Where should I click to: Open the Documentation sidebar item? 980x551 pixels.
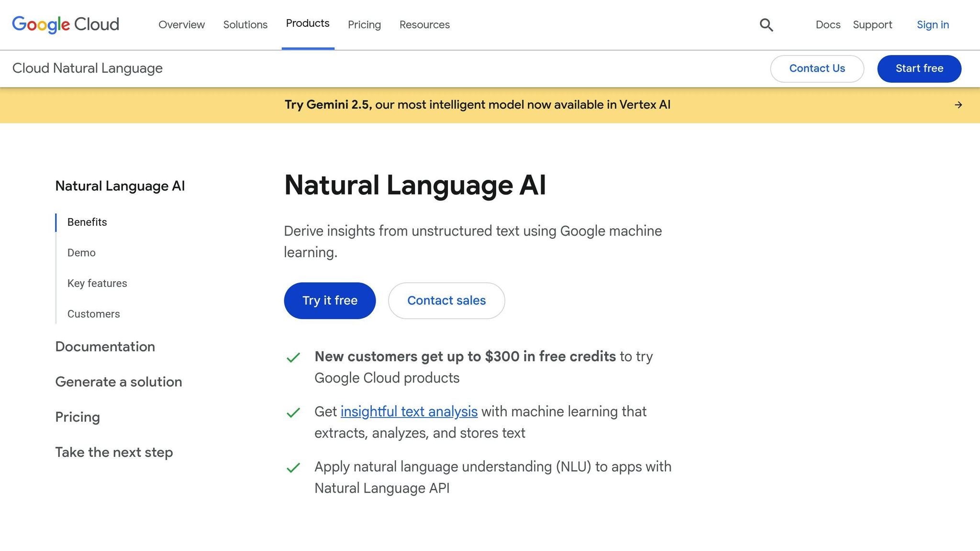tap(105, 346)
